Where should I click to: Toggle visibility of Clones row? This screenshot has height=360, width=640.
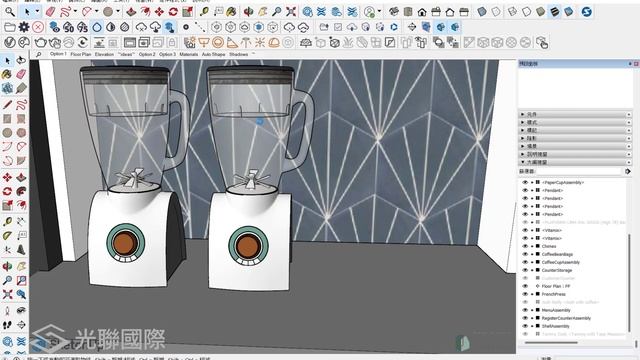point(525,246)
